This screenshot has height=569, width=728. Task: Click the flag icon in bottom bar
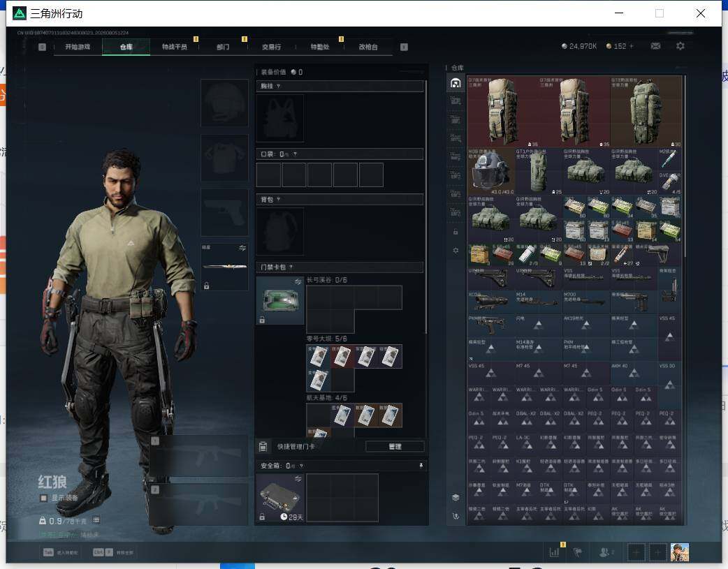(578, 552)
